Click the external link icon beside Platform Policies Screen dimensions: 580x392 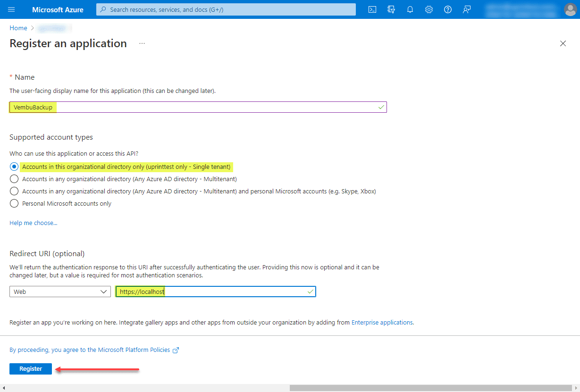176,350
